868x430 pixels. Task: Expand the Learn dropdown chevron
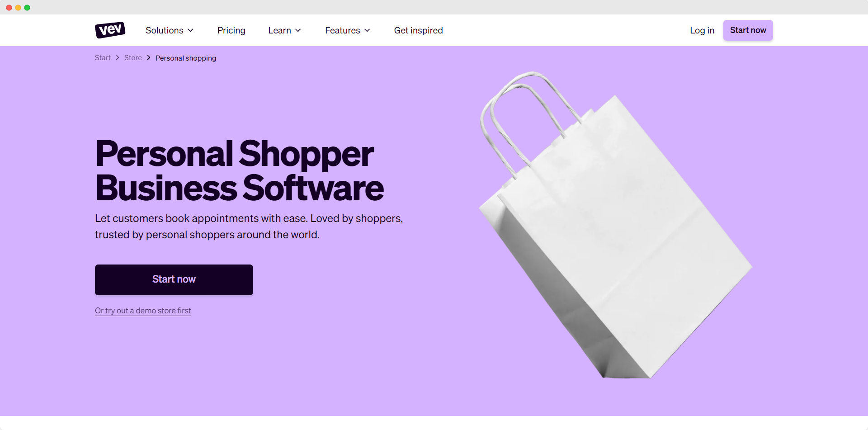click(x=298, y=30)
